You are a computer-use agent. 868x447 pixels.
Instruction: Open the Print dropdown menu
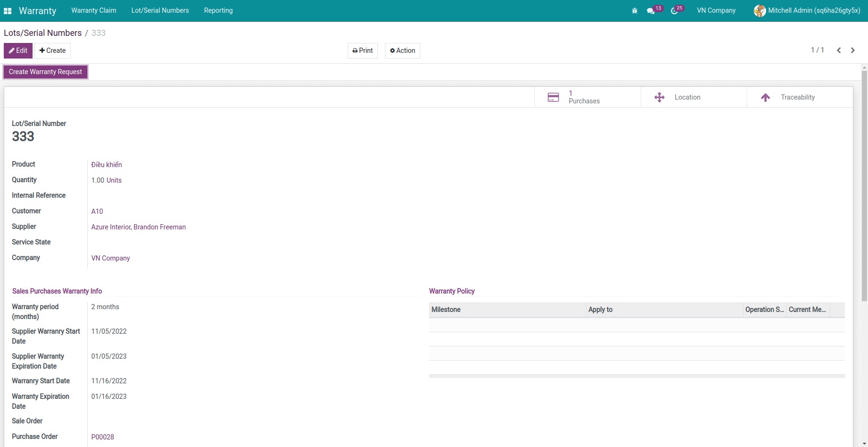(362, 51)
